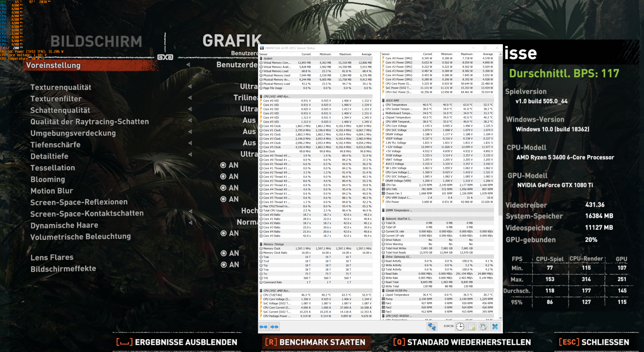Click left arrow next to Texturenqualität
The height and width of the screenshot is (352, 644).
tap(190, 86)
